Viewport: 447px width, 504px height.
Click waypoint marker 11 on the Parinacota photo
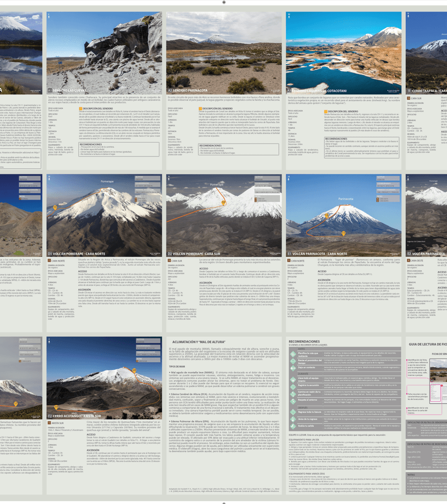(344, 233)
